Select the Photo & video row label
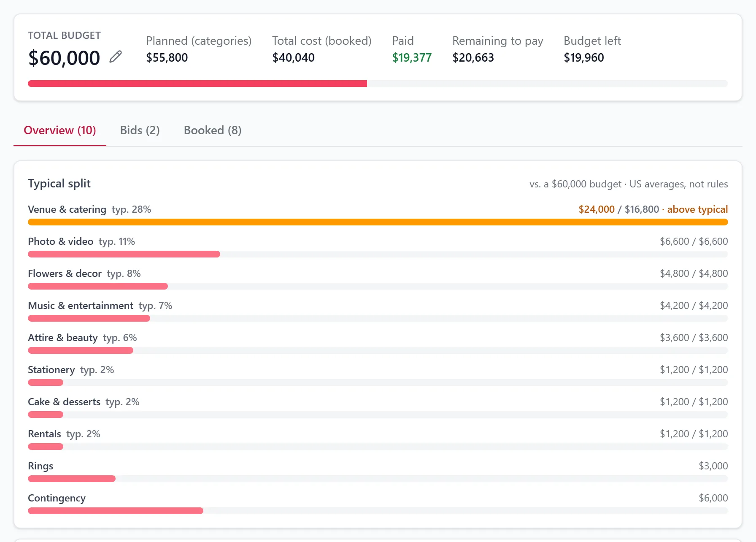The image size is (756, 542). [x=61, y=241]
